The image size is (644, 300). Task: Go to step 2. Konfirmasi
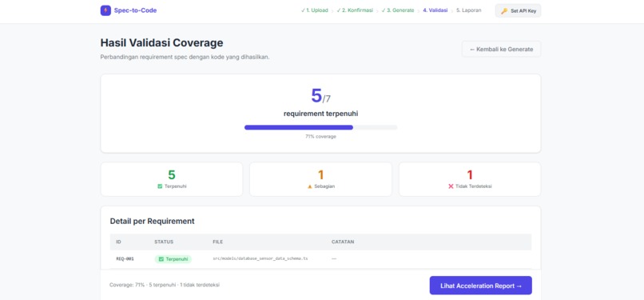[x=355, y=10]
